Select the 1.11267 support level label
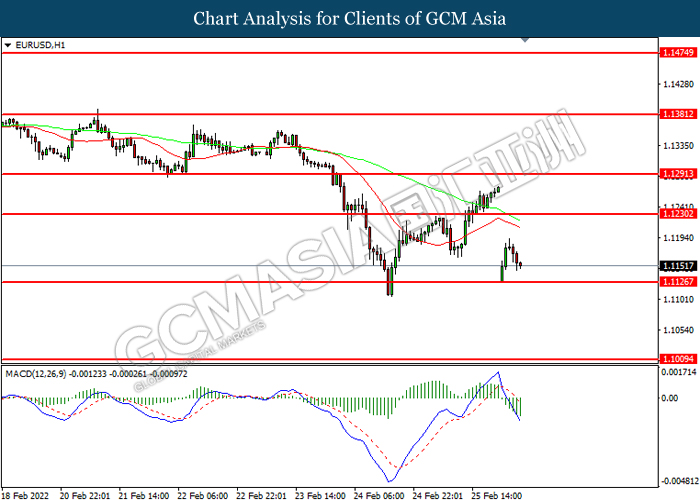 678,282
